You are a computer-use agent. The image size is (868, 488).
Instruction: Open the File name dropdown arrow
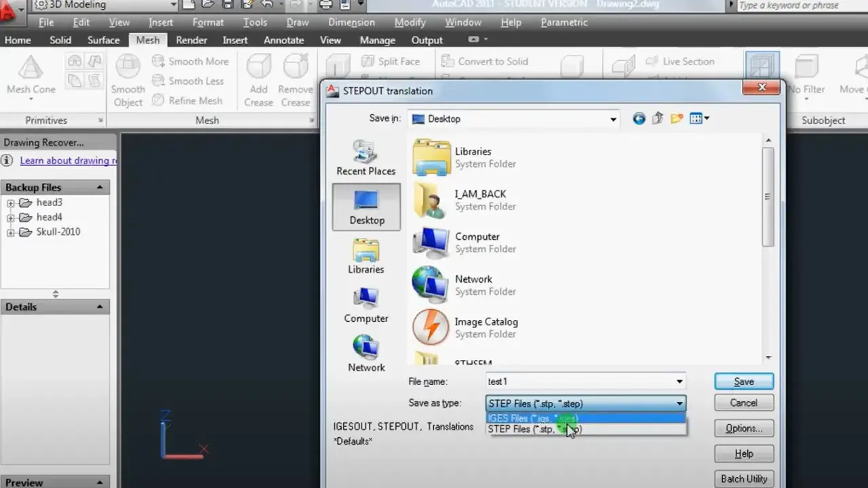pos(679,382)
